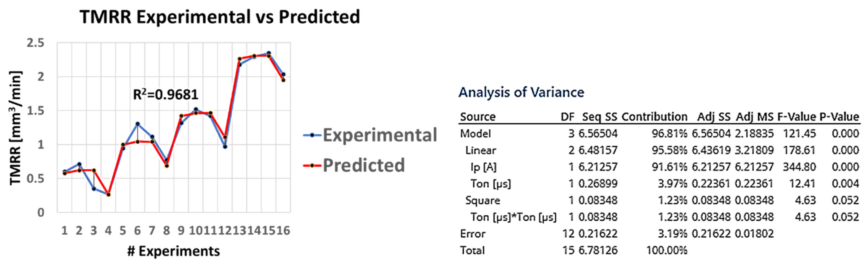The height and width of the screenshot is (264, 868).
Task: Select the Ton [µs]*Ton [µs] row label
Action: click(513, 217)
